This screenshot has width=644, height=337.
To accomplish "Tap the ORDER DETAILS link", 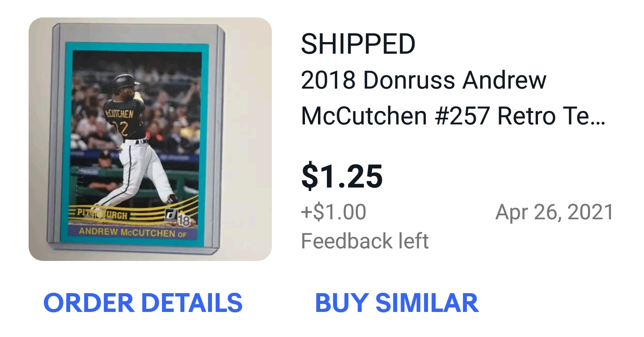I will 143,303.
